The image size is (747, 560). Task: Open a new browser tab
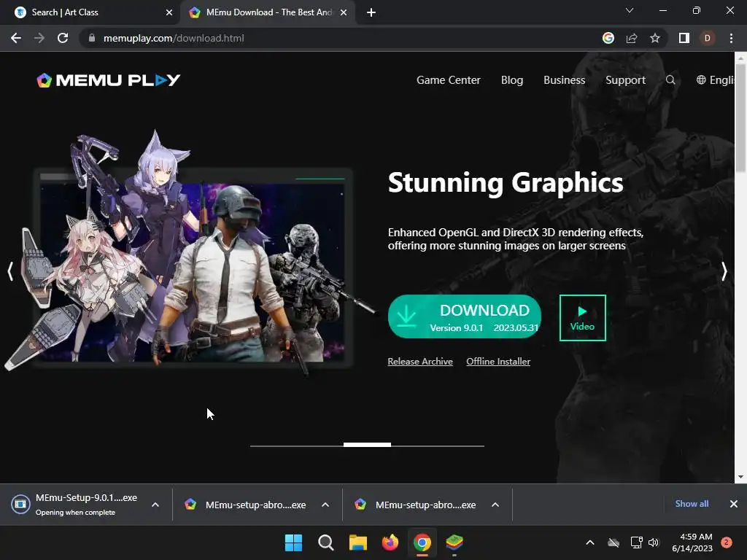(371, 12)
